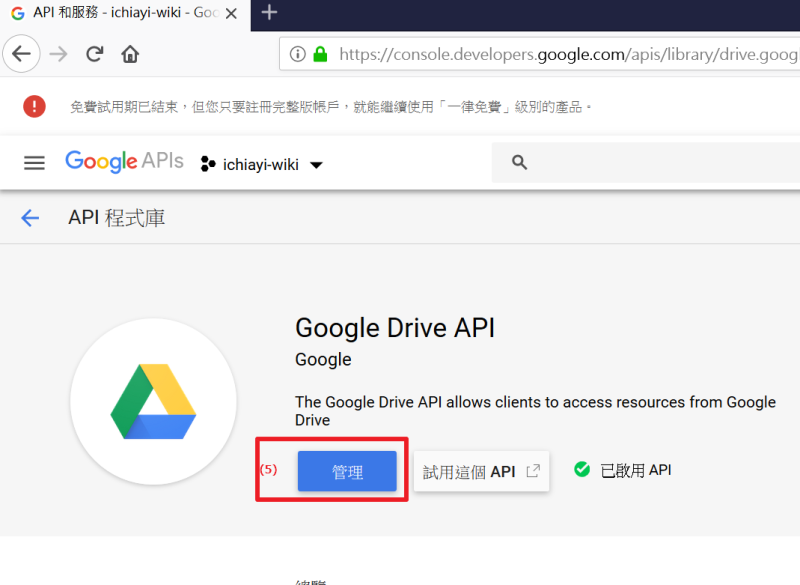Click the ichiayi-wiki project dots icon
This screenshot has width=800, height=585.
pyautogui.click(x=208, y=164)
